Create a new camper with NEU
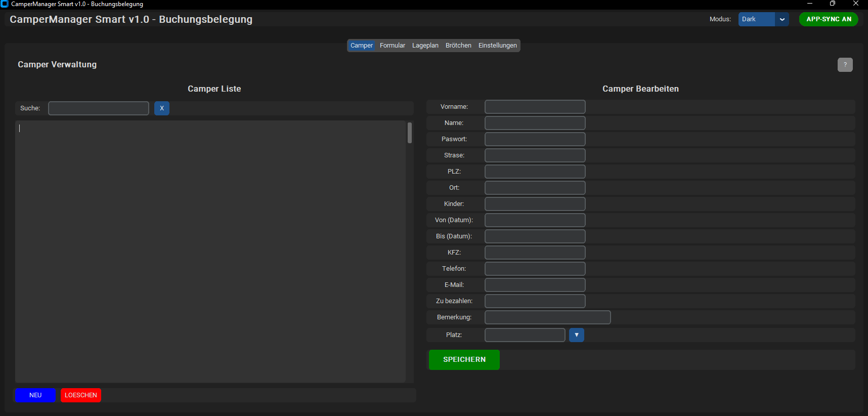This screenshot has height=416, width=868. 35,395
